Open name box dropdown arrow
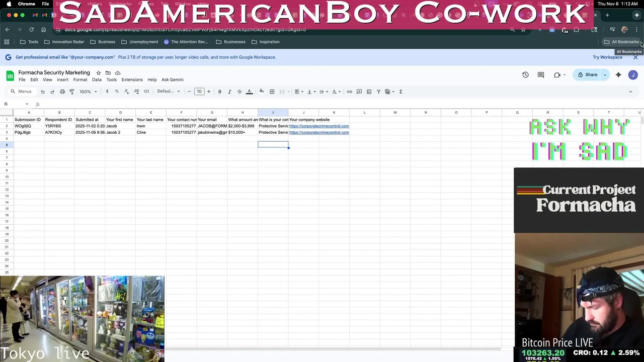The height and width of the screenshot is (362, 644). (x=27, y=104)
